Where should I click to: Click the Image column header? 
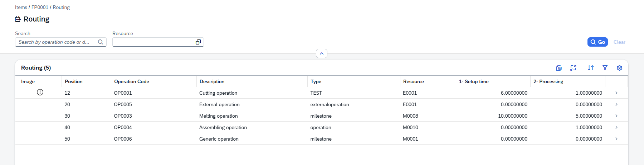point(39,81)
